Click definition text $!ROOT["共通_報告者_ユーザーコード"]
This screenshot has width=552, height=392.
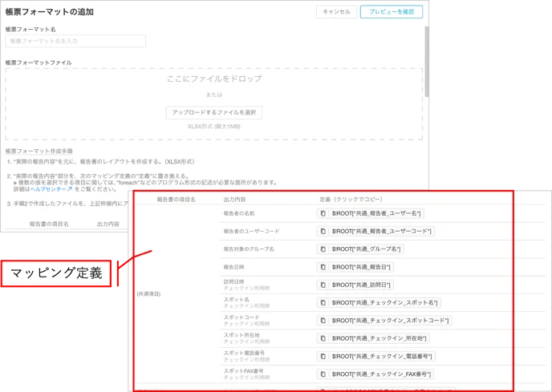click(x=381, y=231)
